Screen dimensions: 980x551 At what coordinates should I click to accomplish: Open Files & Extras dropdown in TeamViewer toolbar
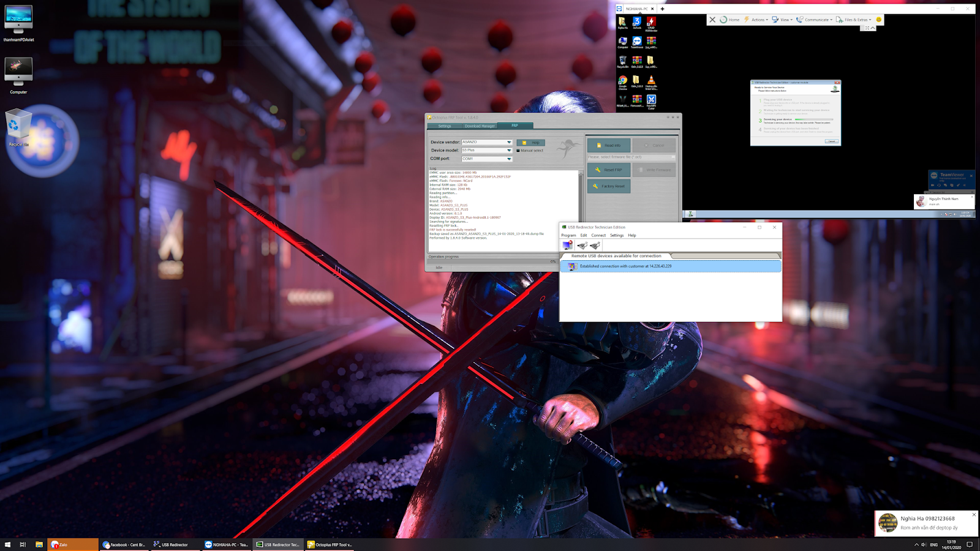tap(854, 20)
